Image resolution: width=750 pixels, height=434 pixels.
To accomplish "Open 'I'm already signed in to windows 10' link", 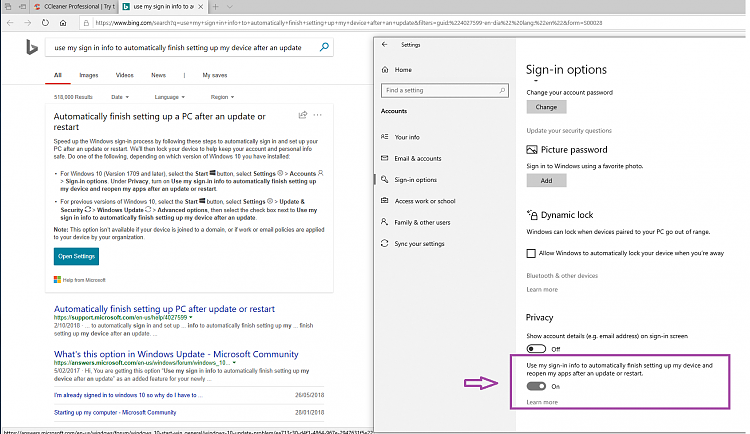I will click(128, 395).
